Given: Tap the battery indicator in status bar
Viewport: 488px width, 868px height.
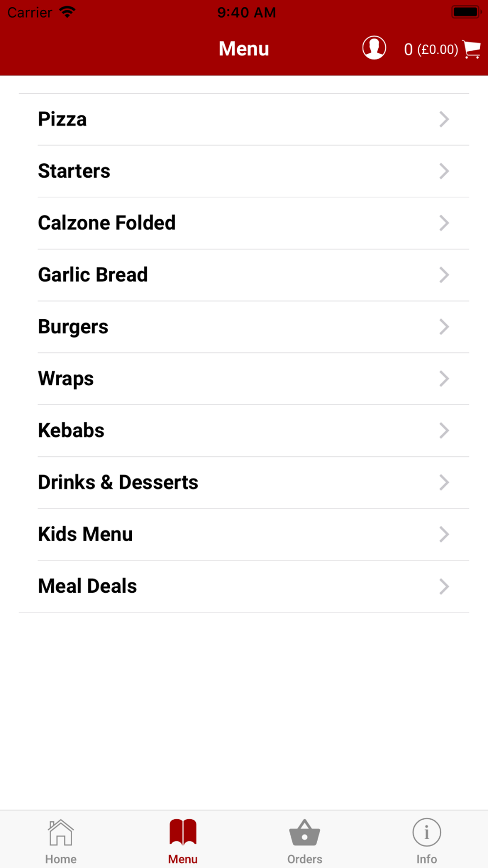Looking at the screenshot, I should point(467,12).
